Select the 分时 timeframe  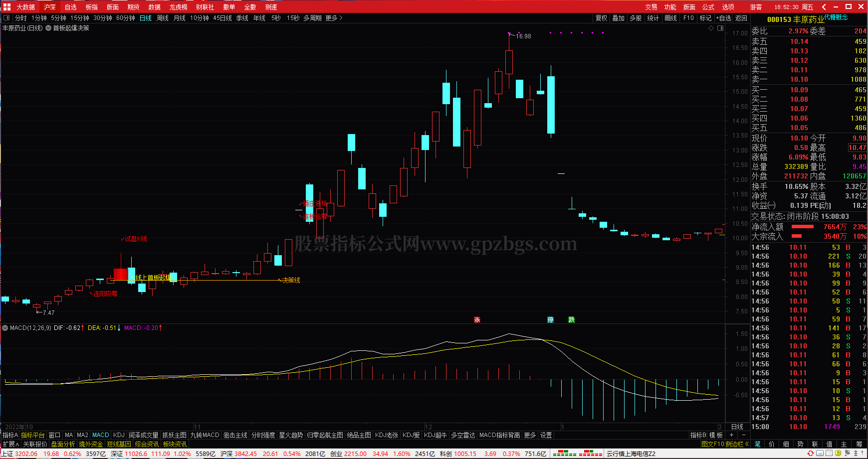(x=21, y=18)
